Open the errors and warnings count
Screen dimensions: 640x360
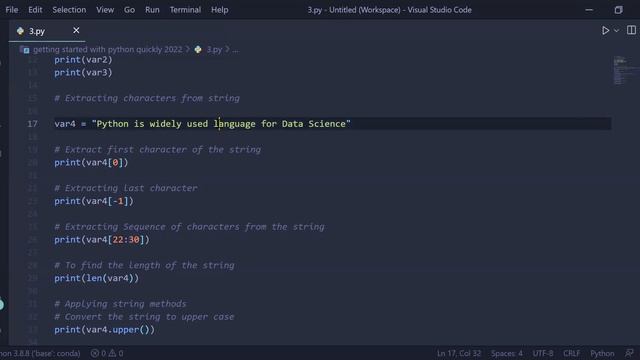pos(107,353)
